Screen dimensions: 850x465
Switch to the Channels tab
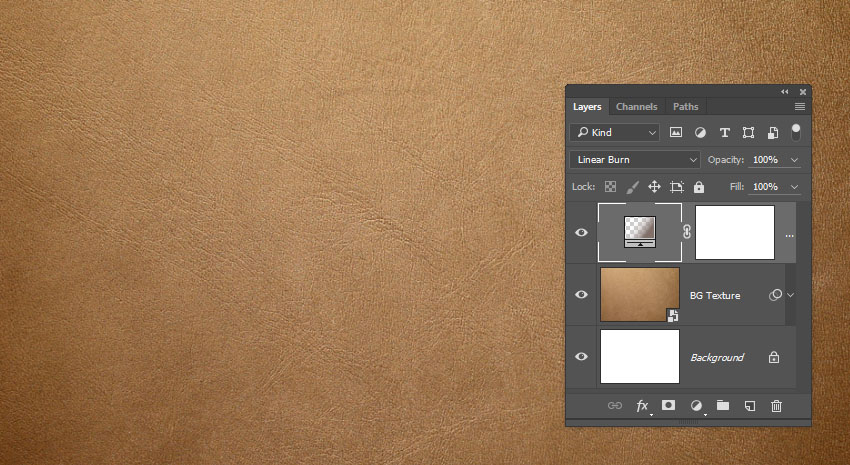tap(636, 107)
